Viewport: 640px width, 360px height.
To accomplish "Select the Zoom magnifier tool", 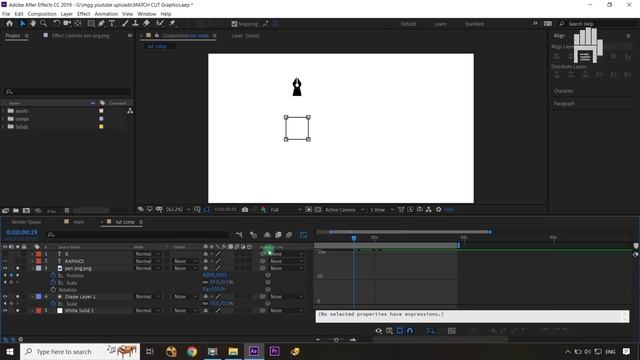I will (43, 24).
